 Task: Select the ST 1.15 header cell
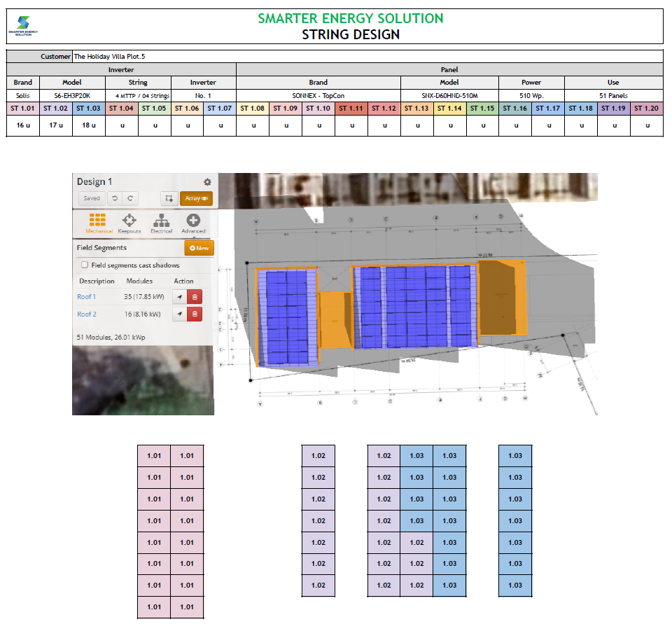click(x=482, y=109)
